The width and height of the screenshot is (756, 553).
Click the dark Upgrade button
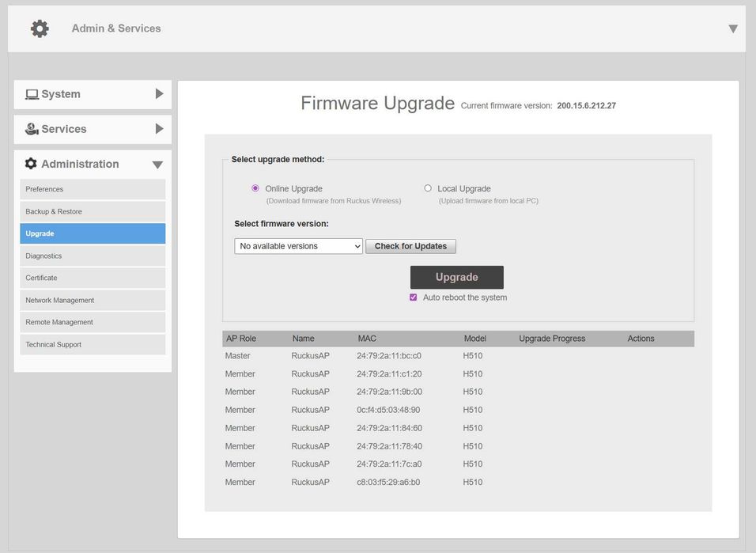[x=456, y=277]
